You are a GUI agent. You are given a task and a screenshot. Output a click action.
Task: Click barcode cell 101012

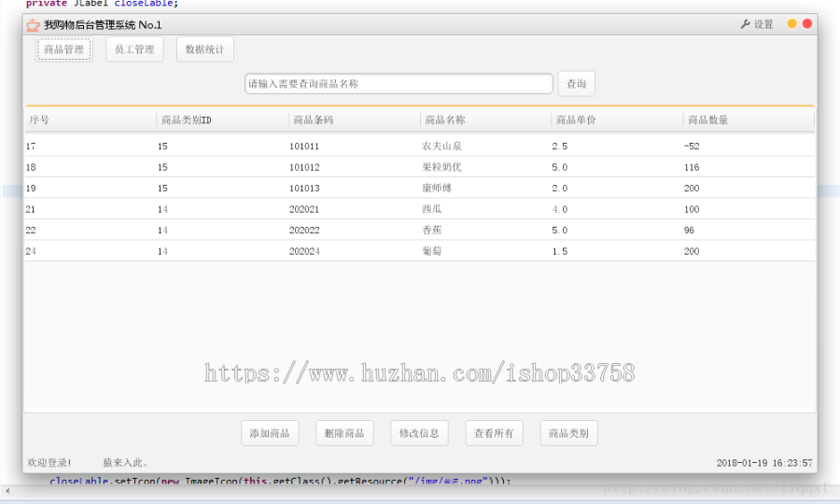[x=303, y=167]
